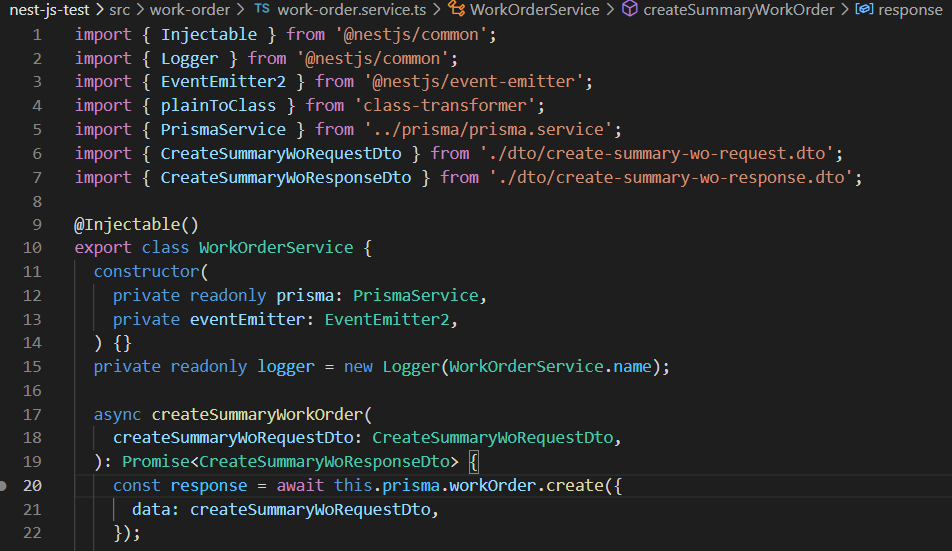Click 'createSummaryWoRequestDto' parameter on line 18
This screenshot has height=551, width=952.
pos(233,438)
